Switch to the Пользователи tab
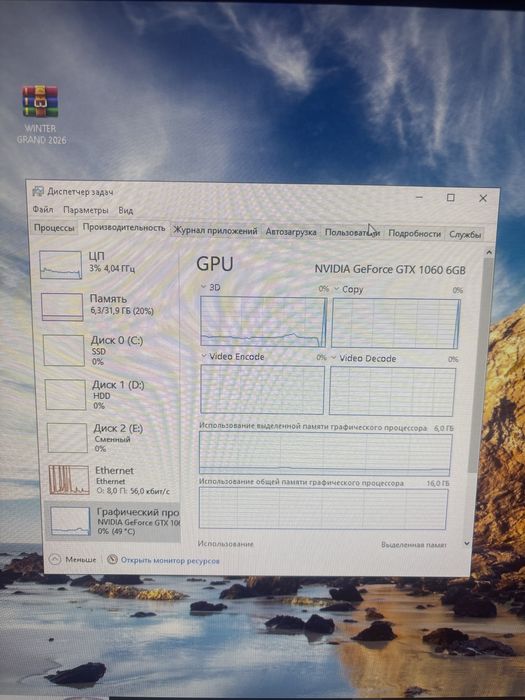Image resolution: width=525 pixels, height=700 pixels. click(x=352, y=233)
